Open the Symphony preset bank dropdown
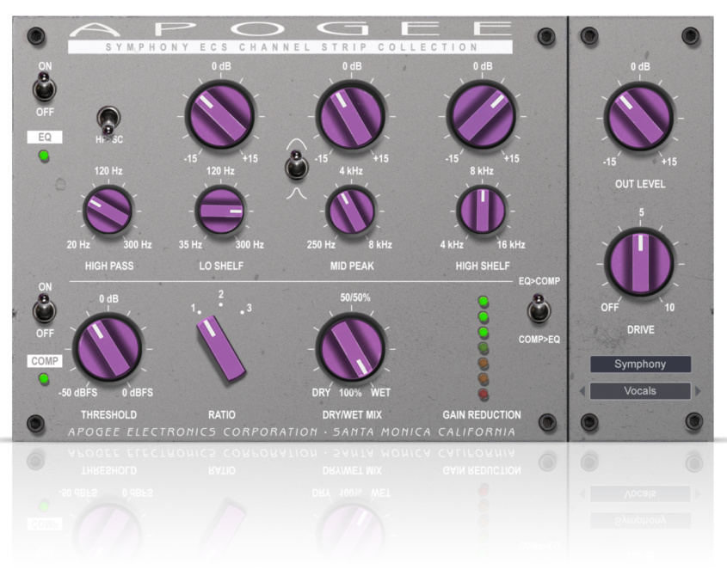The width and height of the screenshot is (727, 588). 640,364
